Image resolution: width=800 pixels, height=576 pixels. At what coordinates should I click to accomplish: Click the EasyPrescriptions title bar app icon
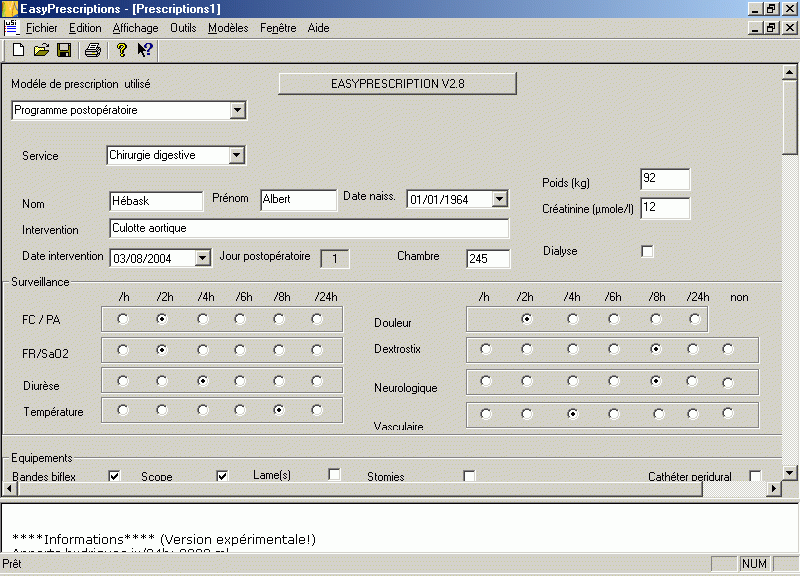(9, 9)
